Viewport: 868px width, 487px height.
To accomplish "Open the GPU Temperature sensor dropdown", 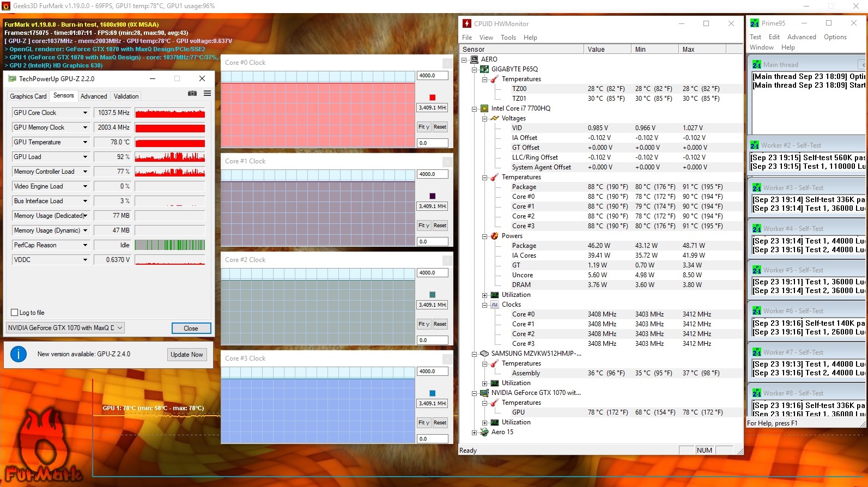I will [x=85, y=142].
